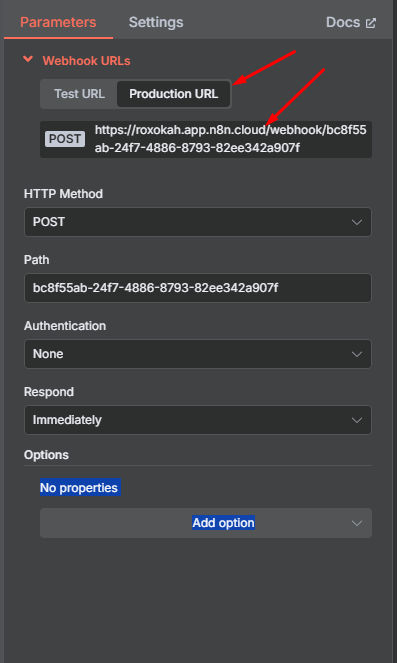
Task: Focus the Path input field
Action: click(198, 288)
